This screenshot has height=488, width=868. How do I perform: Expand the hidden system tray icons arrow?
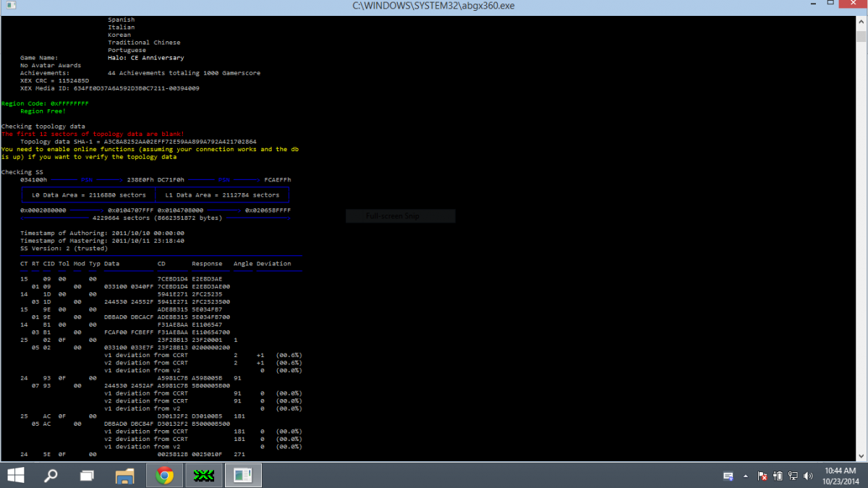pos(746,476)
